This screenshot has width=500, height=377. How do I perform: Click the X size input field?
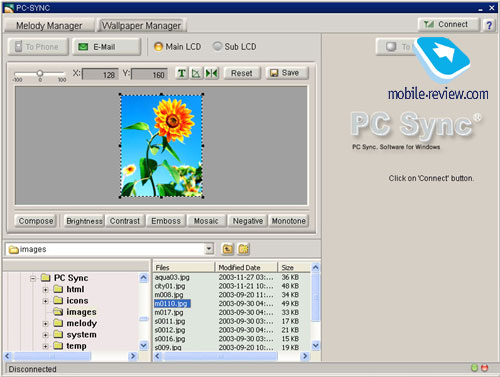(x=100, y=74)
